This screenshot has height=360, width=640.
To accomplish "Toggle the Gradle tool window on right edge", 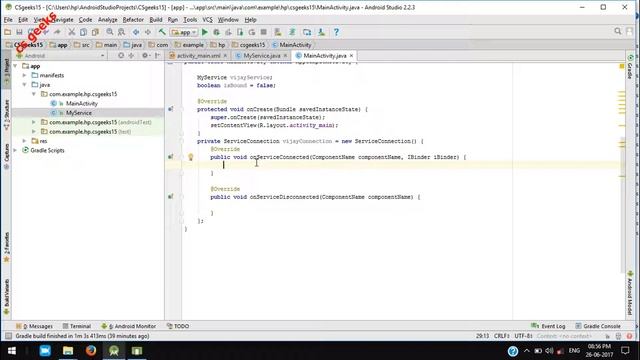I will pyautogui.click(x=630, y=67).
